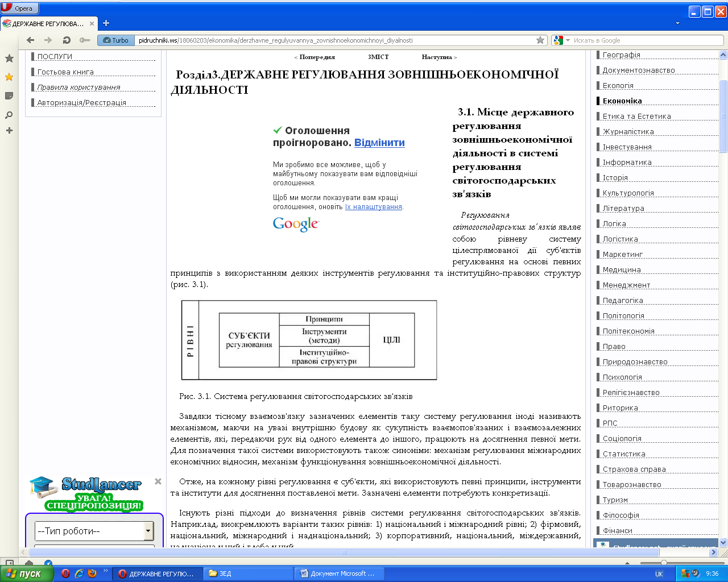Click Відмінити link in ad notice

[x=379, y=143]
